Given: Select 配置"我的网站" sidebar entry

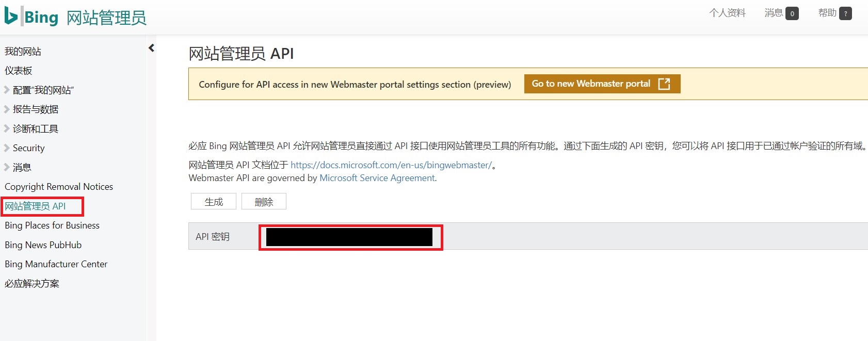Looking at the screenshot, I should 43,90.
